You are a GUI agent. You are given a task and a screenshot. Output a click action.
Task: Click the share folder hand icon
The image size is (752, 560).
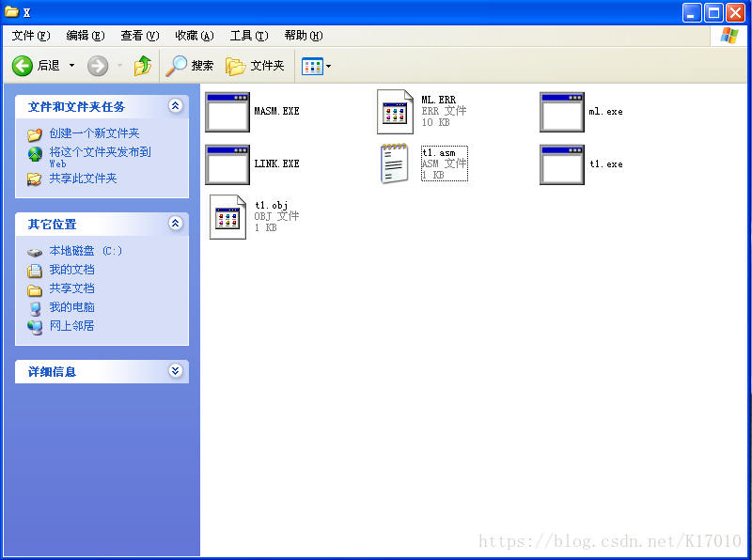34,179
